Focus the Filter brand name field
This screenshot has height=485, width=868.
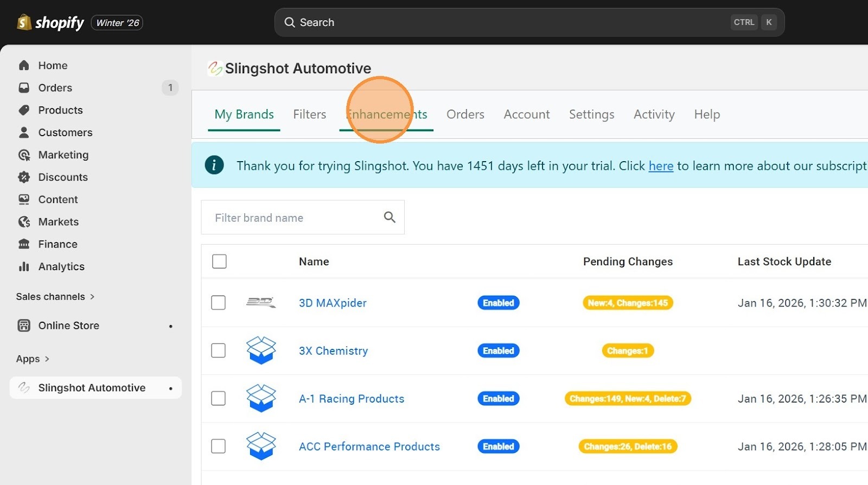(293, 218)
